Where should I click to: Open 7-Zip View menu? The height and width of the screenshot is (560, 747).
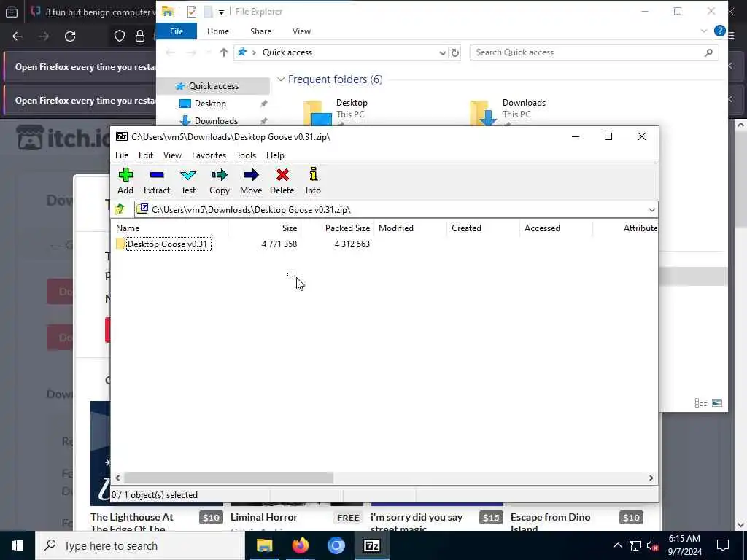[x=172, y=155]
